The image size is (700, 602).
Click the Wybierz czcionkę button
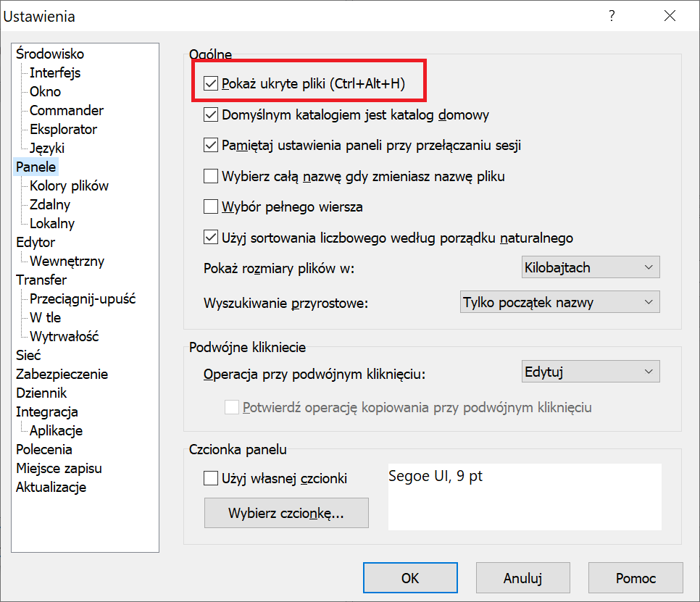click(286, 514)
